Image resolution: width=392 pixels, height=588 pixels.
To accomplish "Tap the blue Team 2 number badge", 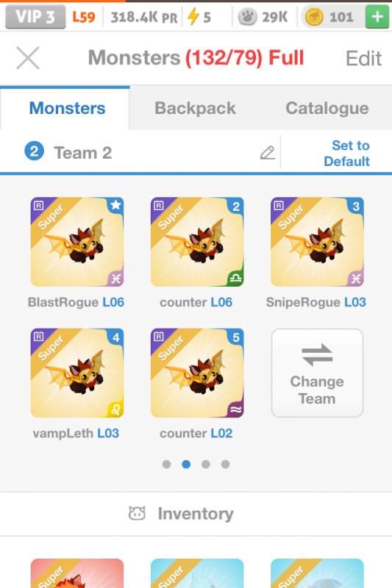I will point(34,151).
